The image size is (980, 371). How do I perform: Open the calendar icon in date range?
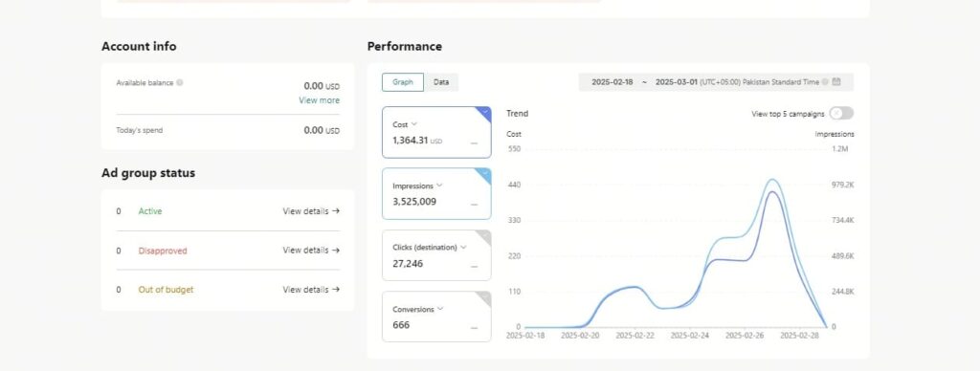coord(836,82)
